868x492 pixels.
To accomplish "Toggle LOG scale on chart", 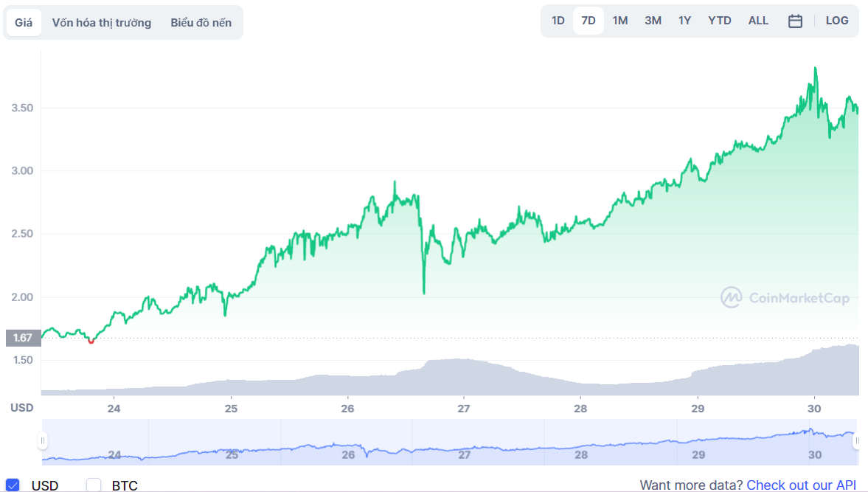I will (837, 21).
